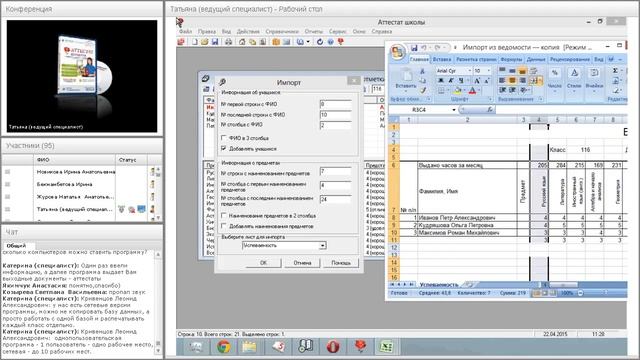The image size is (640, 360).
Task: Click the presenter video thumbnail
Action: click(x=82, y=76)
